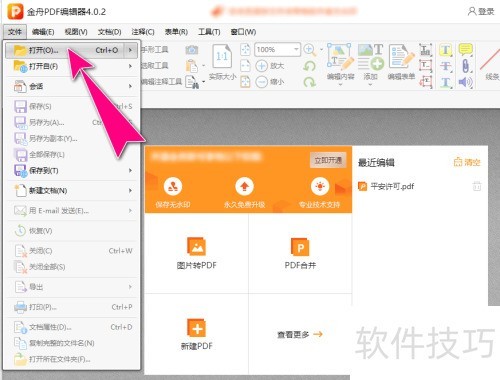Rotate counterclockwise with upper green arrow icon
This screenshot has width=500, height=380.
click(x=310, y=66)
